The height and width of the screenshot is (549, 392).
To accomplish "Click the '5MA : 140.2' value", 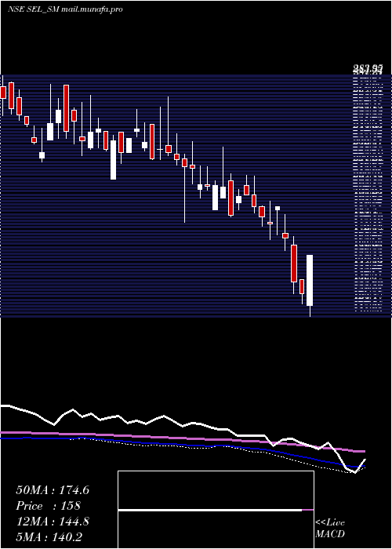I will 49,537.
